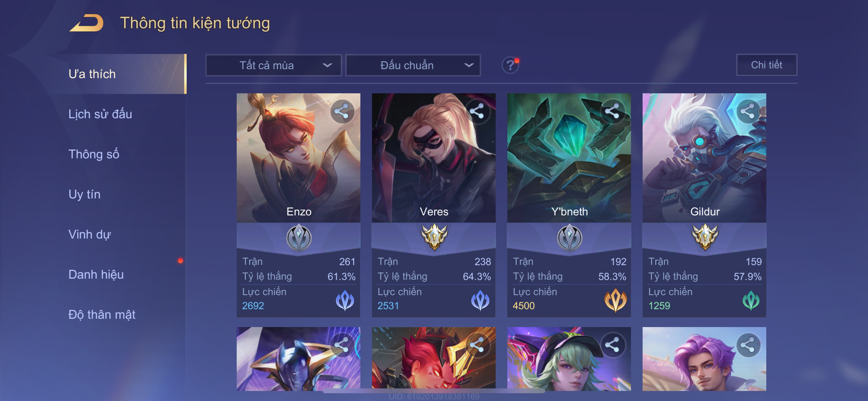Share the Gildur hero card
The image size is (868, 401).
747,111
